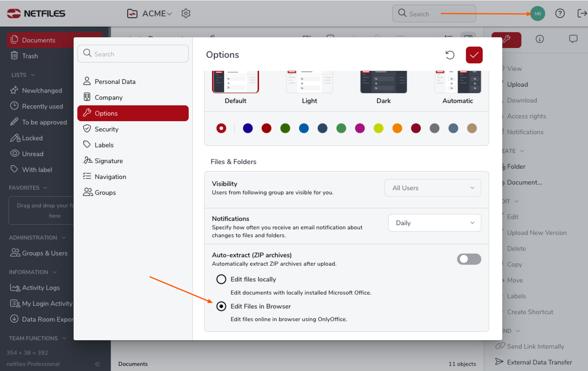
Task: Open data room settings gear icon
Action: point(186,14)
